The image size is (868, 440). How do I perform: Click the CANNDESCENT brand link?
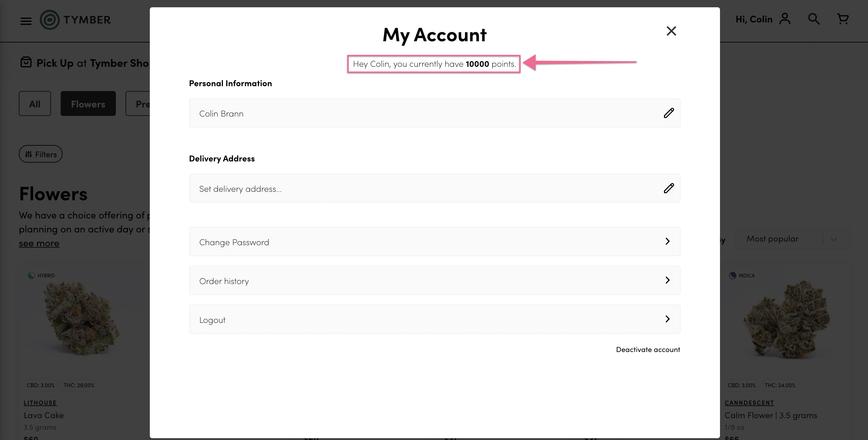[x=749, y=403]
